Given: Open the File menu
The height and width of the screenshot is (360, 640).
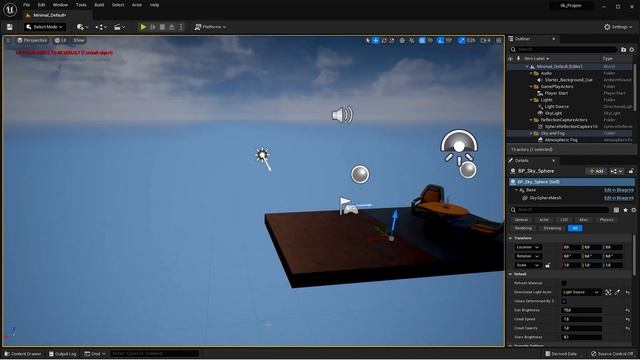Looking at the screenshot, I should coord(27,5).
